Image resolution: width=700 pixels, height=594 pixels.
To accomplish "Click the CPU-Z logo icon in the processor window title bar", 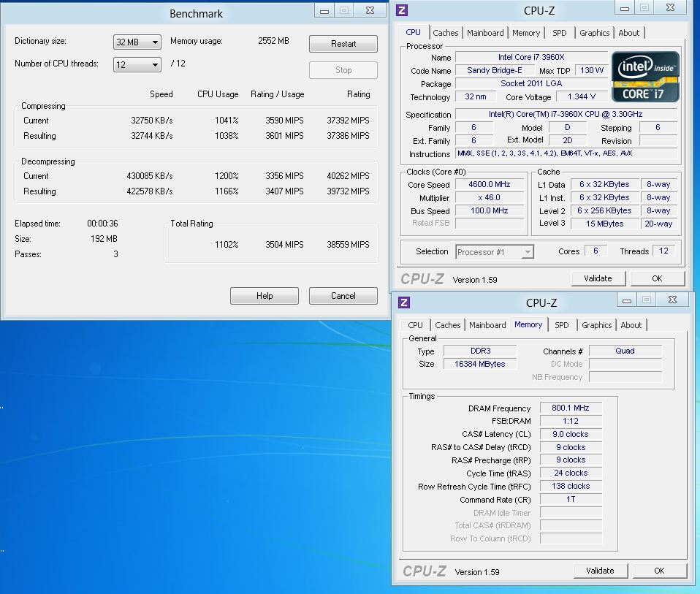I will point(402,10).
